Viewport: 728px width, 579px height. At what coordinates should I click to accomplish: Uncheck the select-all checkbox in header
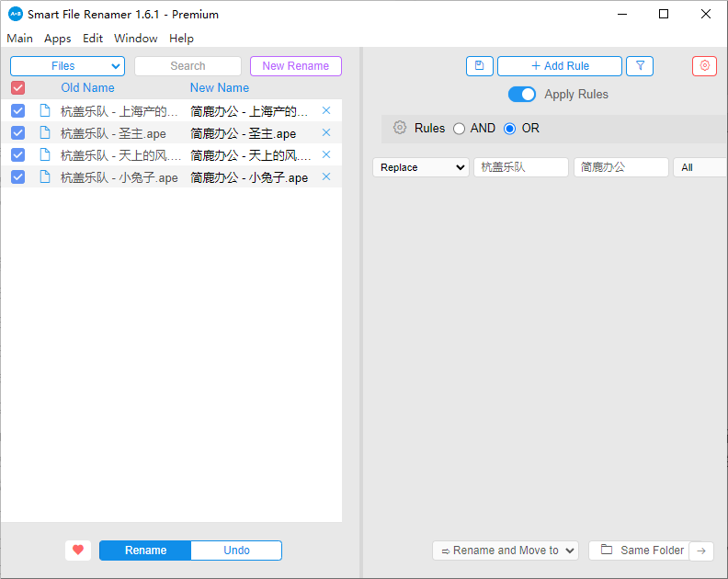coord(18,88)
